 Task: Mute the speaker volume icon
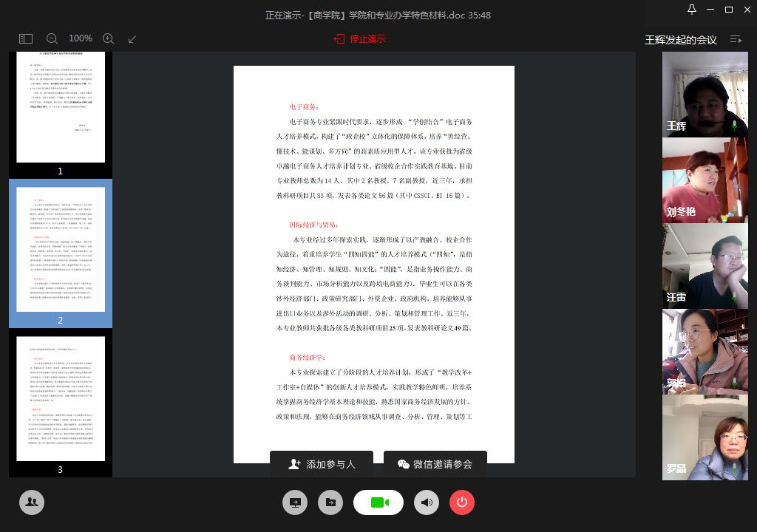pos(426,502)
